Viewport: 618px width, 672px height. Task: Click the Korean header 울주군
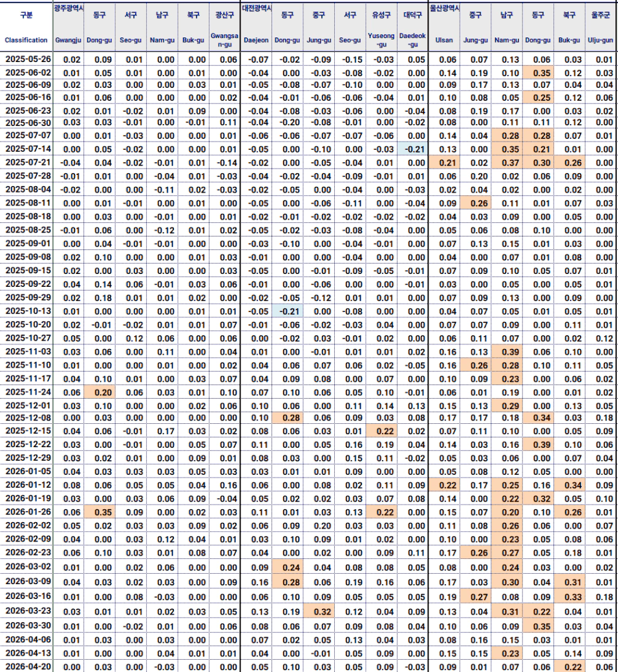coord(600,15)
